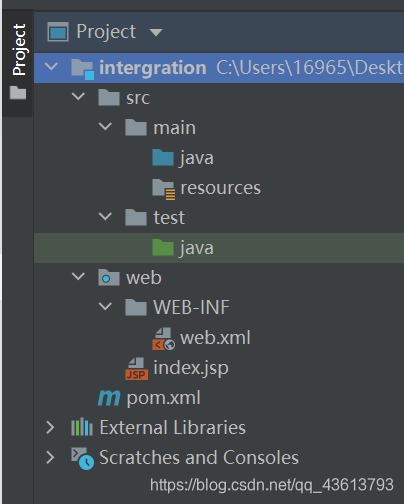
Task: Collapse the test folder chevron
Action: pos(105,216)
